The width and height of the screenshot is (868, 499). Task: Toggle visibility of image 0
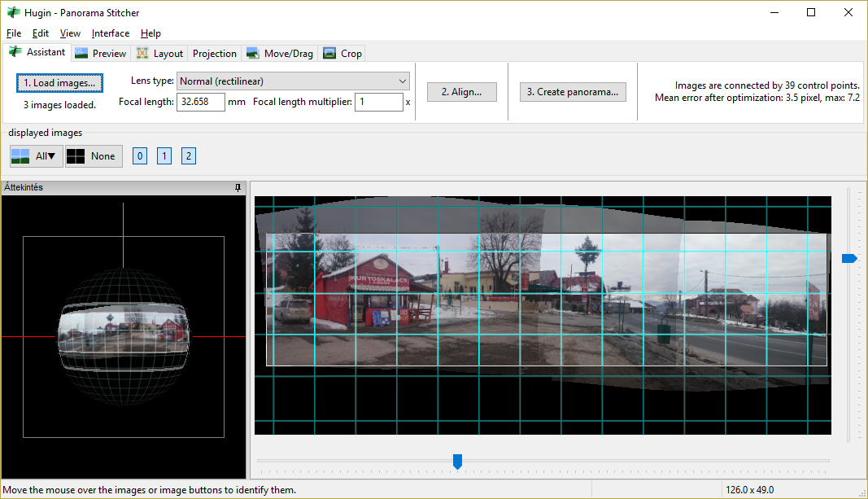tap(140, 156)
